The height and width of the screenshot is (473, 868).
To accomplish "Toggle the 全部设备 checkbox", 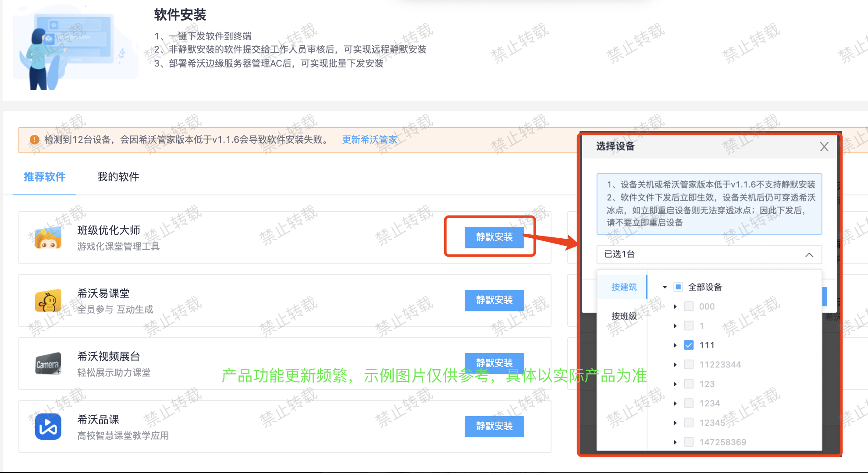I will (678, 287).
